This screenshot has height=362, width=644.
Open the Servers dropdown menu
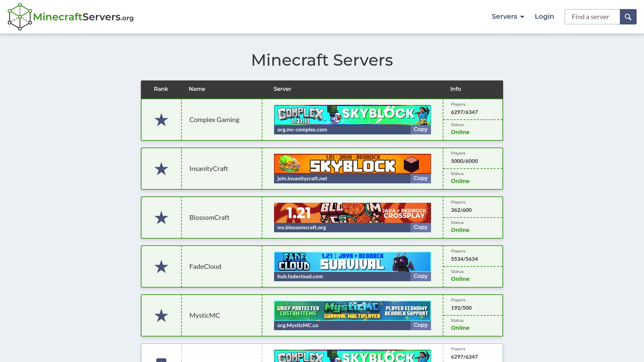(507, 16)
